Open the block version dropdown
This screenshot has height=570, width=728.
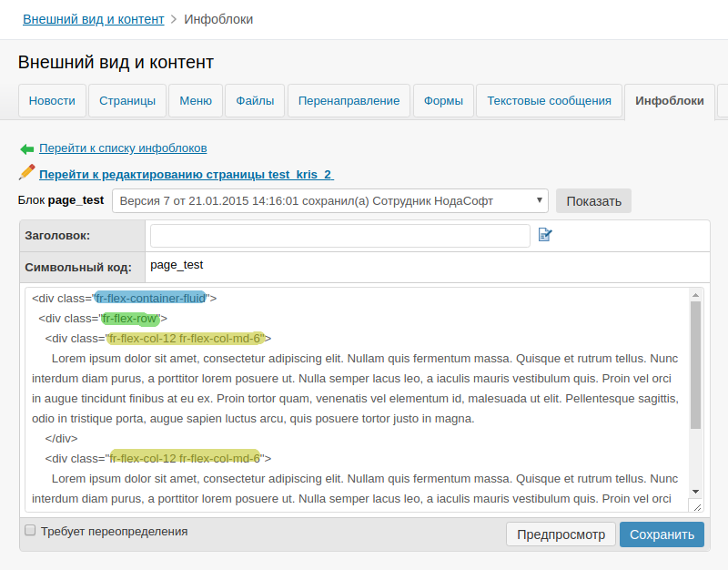(330, 200)
